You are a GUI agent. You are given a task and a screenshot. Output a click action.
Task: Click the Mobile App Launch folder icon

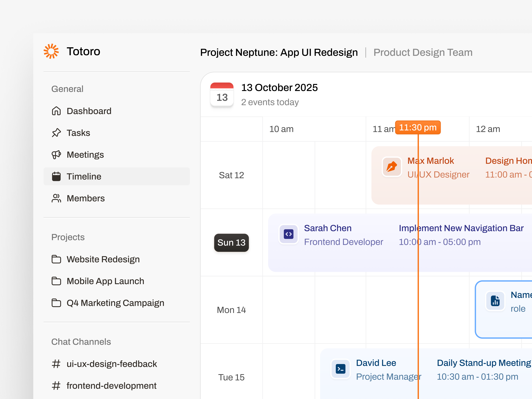point(56,281)
